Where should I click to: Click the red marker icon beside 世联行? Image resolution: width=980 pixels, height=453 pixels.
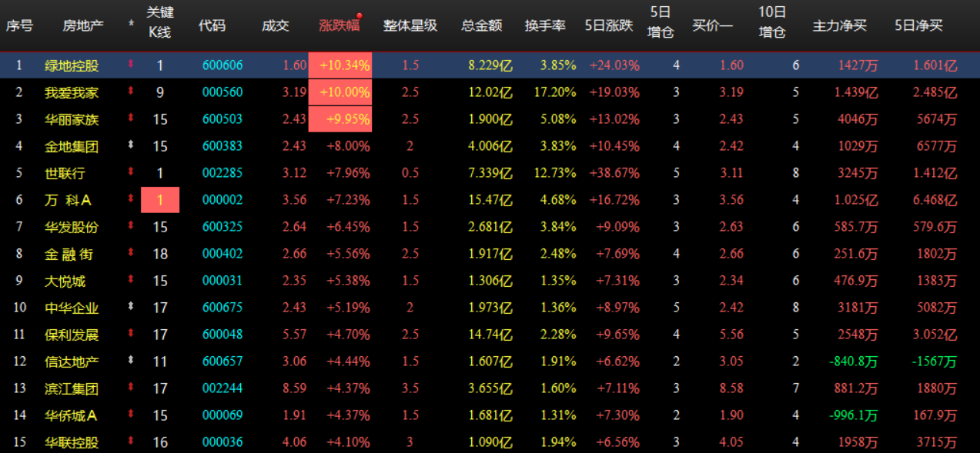(131, 173)
